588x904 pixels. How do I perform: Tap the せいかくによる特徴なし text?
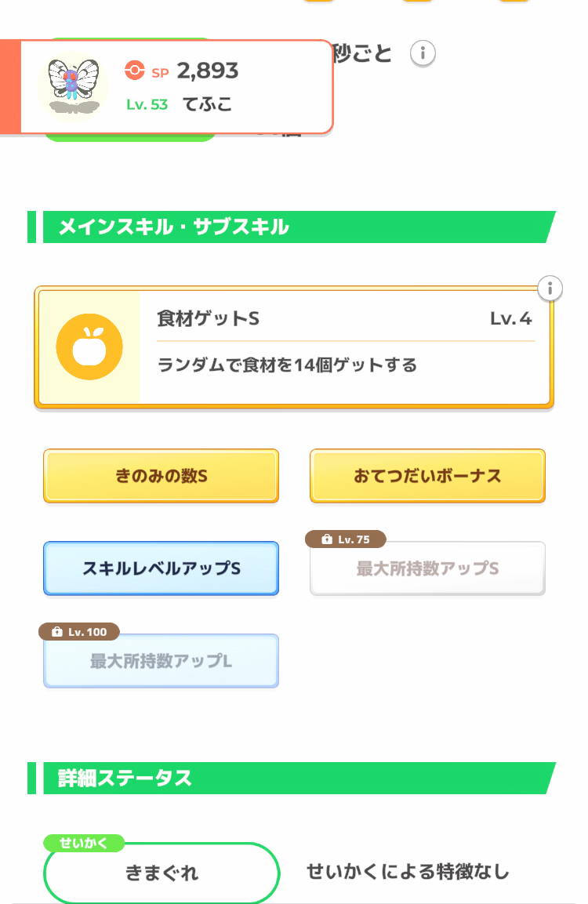click(x=408, y=872)
